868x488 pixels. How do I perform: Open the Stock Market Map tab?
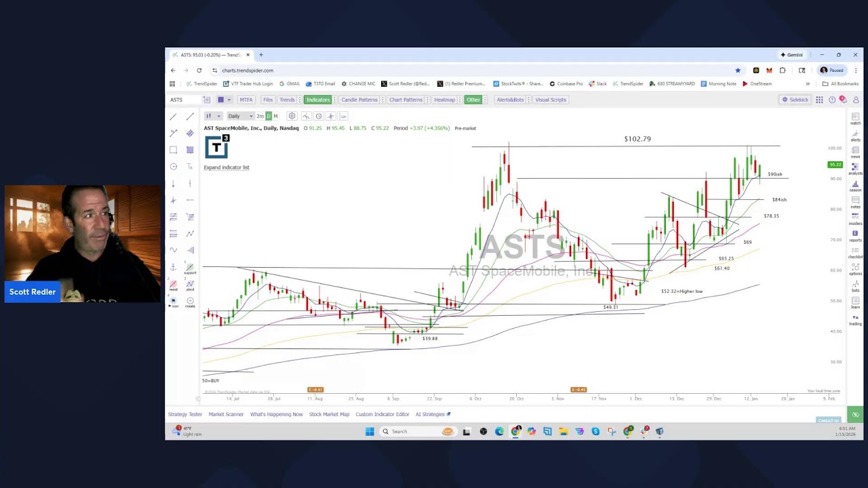[329, 414]
